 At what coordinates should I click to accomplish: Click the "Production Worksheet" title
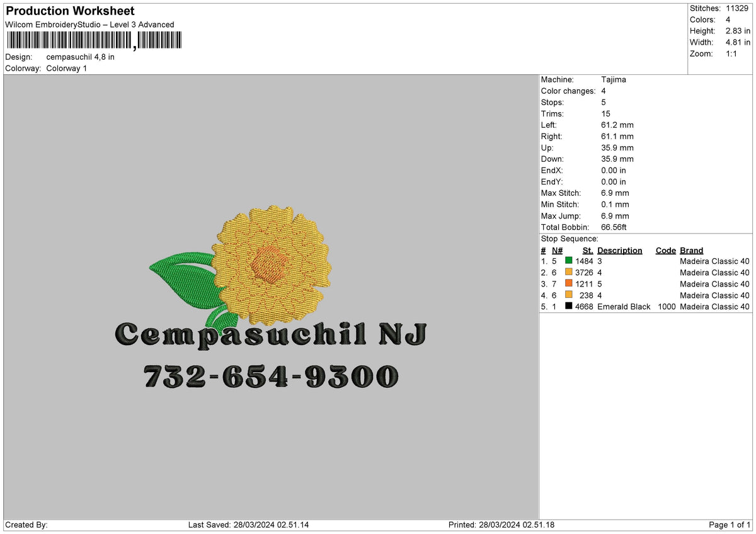70,11
